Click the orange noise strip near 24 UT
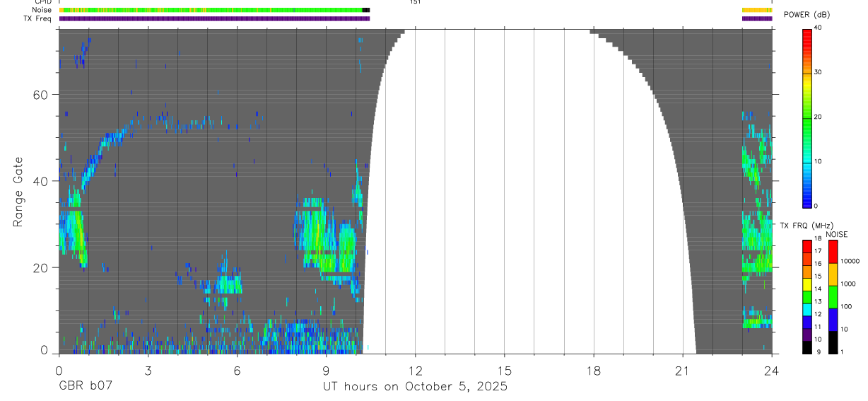The height and width of the screenshot is (401, 868). [x=757, y=10]
